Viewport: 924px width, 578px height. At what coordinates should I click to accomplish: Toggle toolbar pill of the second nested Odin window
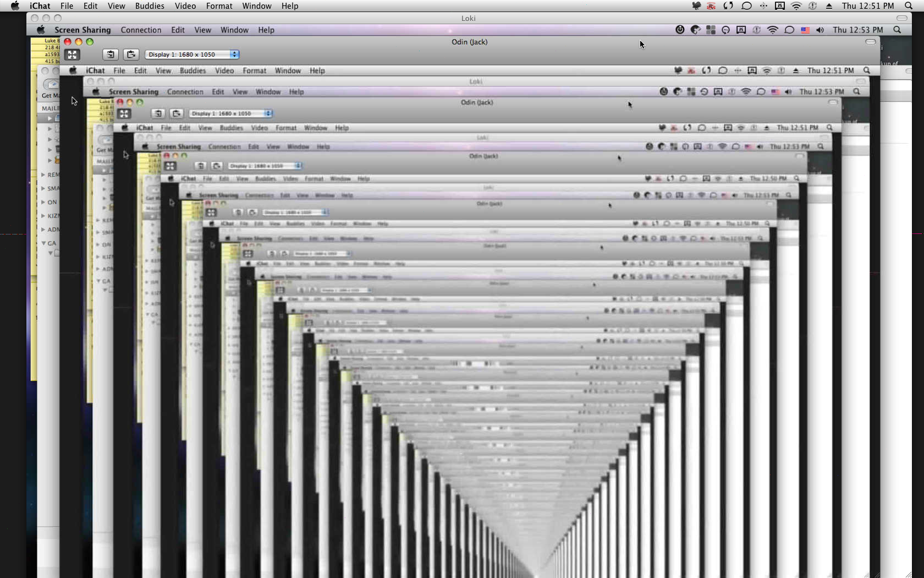click(833, 102)
